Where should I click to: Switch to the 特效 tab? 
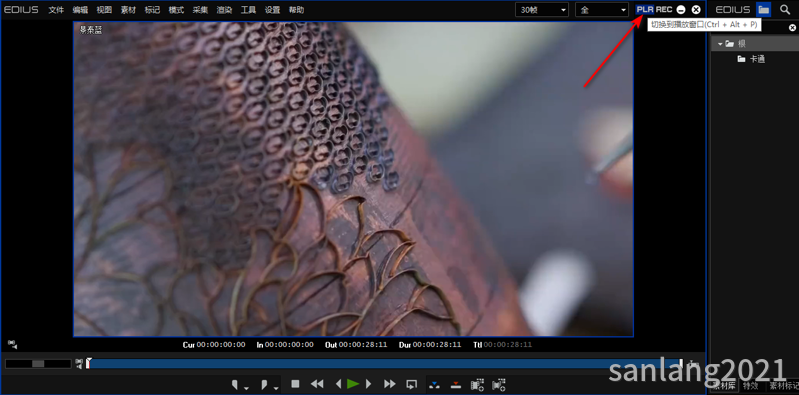[751, 386]
